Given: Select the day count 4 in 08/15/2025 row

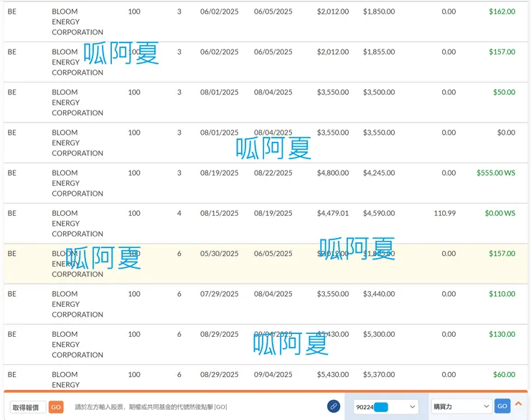Looking at the screenshot, I should pos(179,213).
